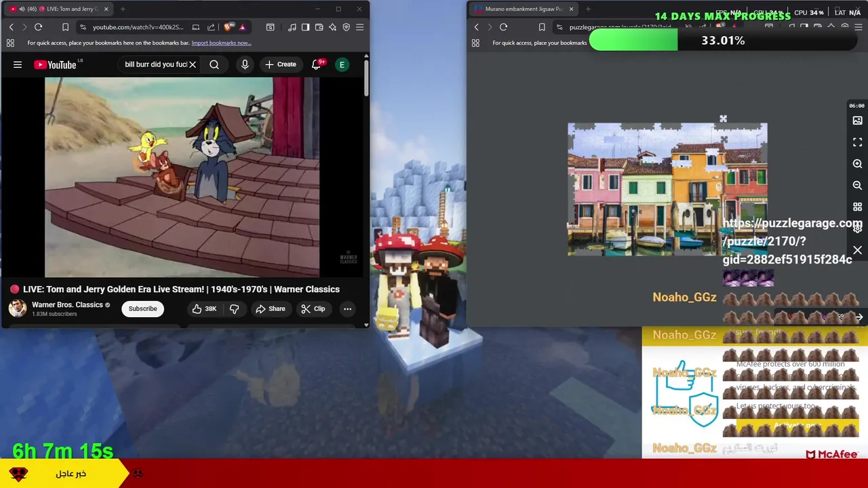Open the YouTube Create button

pos(281,64)
